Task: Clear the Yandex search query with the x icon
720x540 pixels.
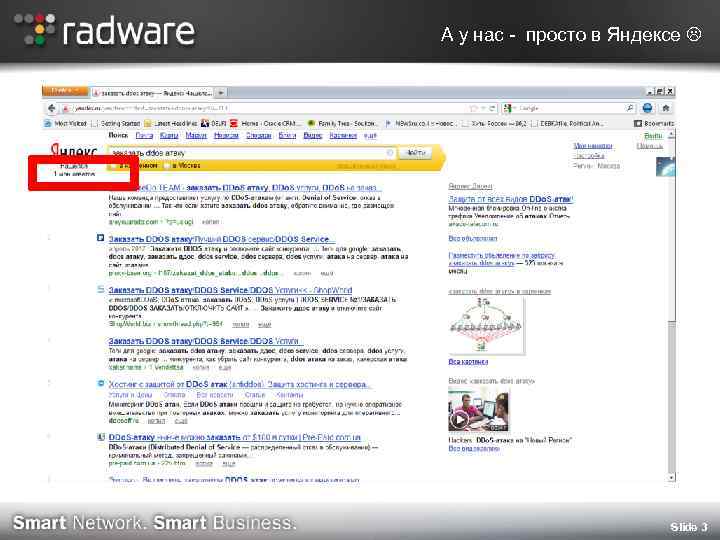Action: [390, 152]
